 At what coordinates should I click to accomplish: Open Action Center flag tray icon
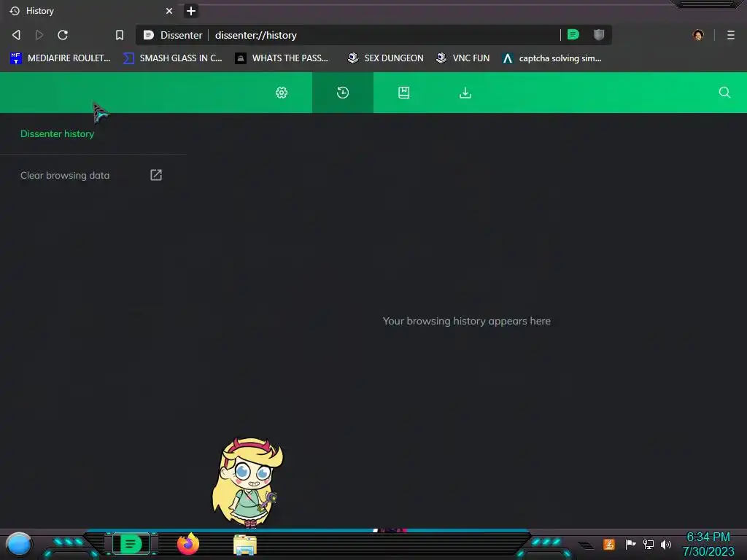(x=630, y=544)
